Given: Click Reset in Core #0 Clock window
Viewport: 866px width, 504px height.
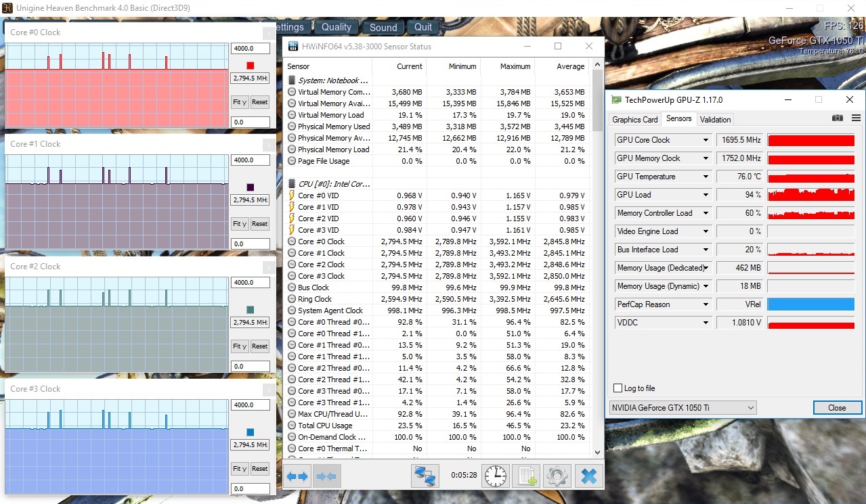Looking at the screenshot, I should coord(260,102).
